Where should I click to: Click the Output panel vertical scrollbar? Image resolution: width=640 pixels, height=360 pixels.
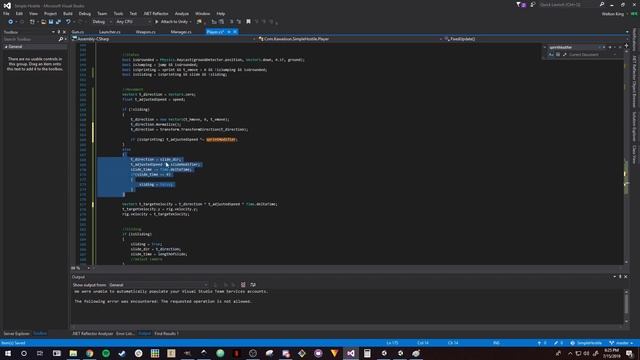(x=626, y=306)
